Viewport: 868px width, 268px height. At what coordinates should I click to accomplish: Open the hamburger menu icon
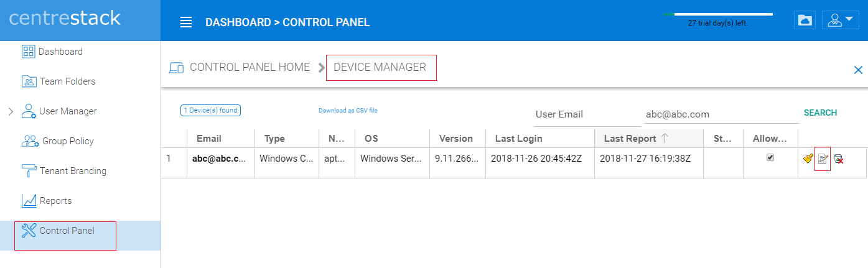[185, 22]
